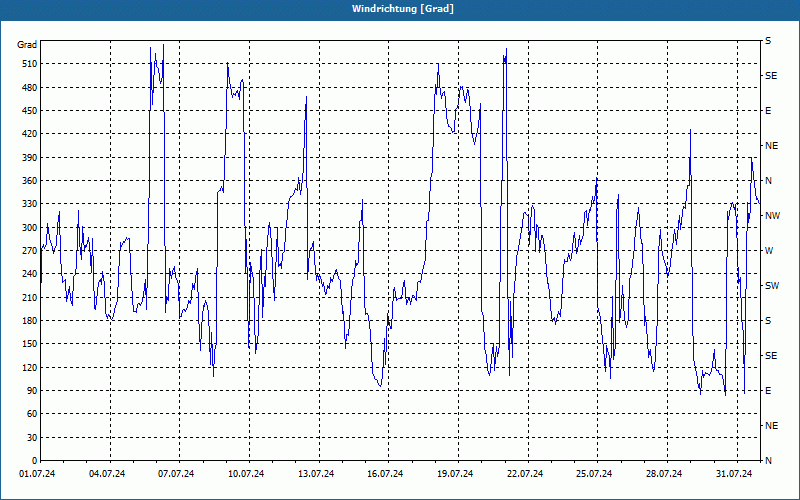Select the 180 y-axis value
The width and height of the screenshot is (800, 500).
tap(30, 321)
